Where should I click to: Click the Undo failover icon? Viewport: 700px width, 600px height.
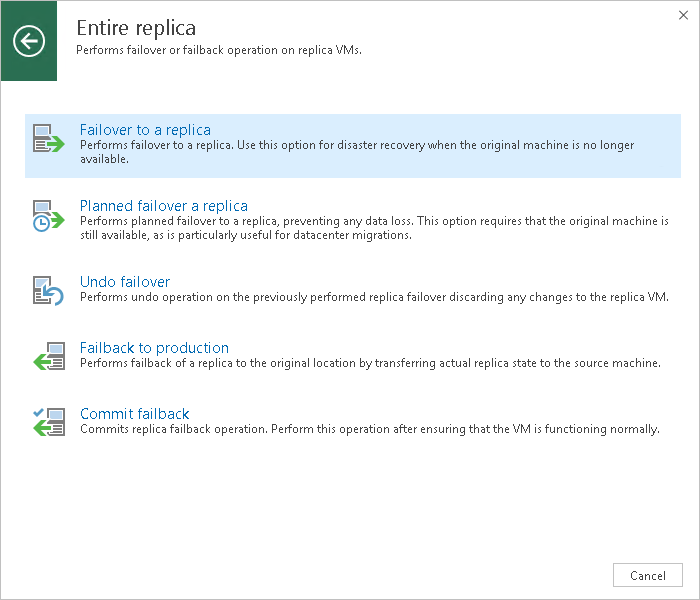coord(47,290)
